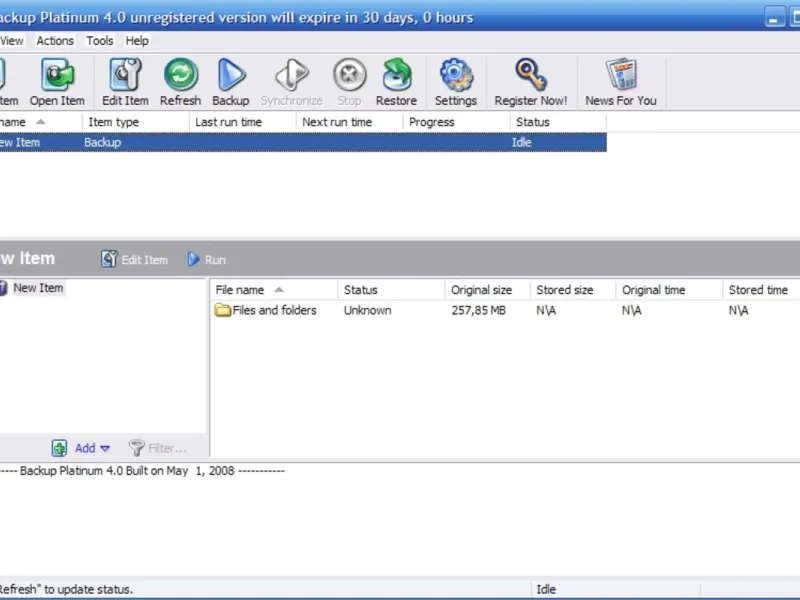The height and width of the screenshot is (600, 800).
Task: Select the Backup item row in list
Action: (102, 142)
